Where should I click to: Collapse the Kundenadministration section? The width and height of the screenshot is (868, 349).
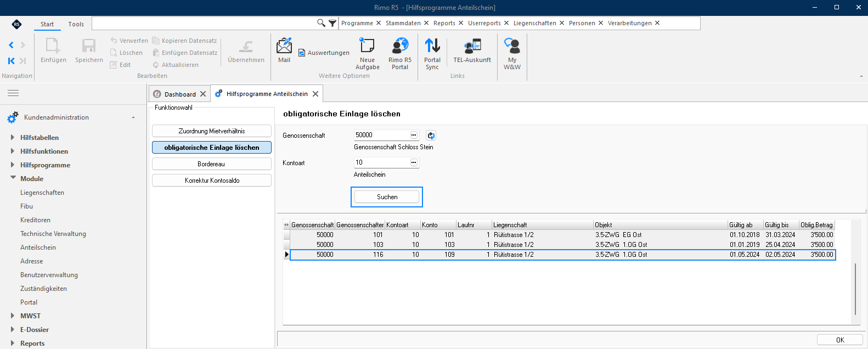[133, 117]
